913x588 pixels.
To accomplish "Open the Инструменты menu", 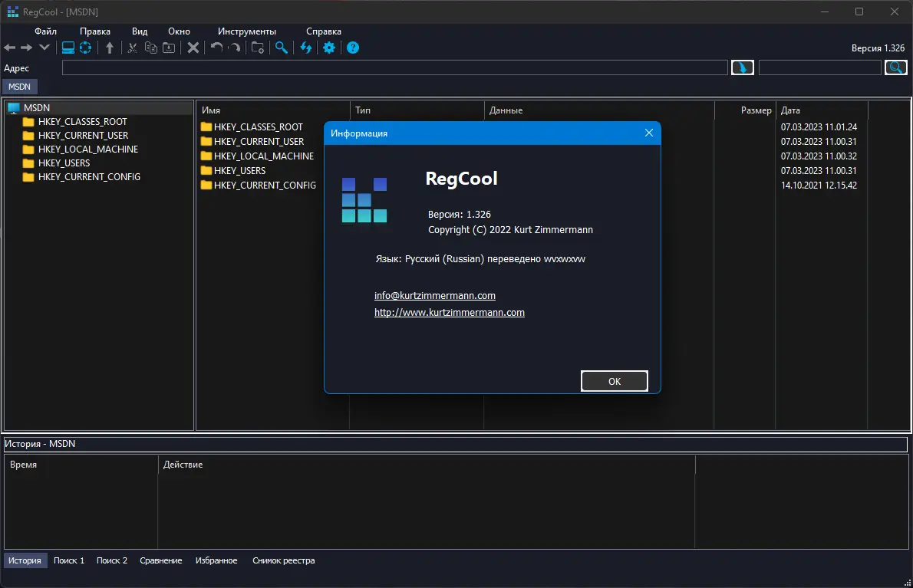I will [246, 31].
